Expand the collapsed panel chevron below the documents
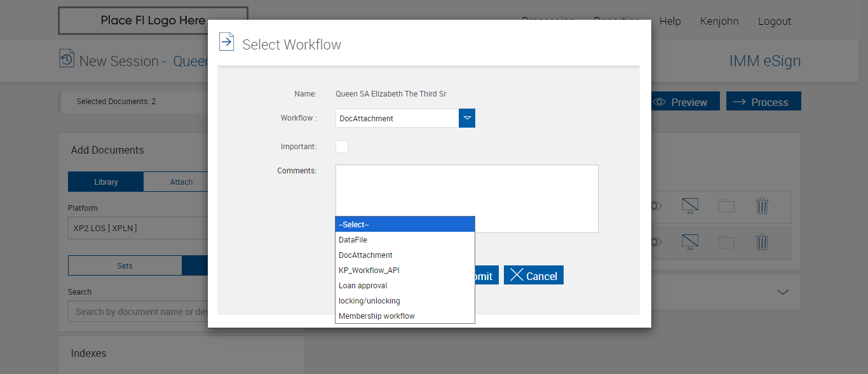 tap(783, 292)
